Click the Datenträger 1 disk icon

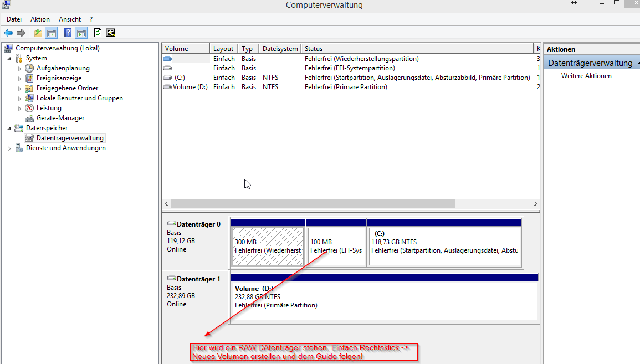pyautogui.click(x=171, y=278)
